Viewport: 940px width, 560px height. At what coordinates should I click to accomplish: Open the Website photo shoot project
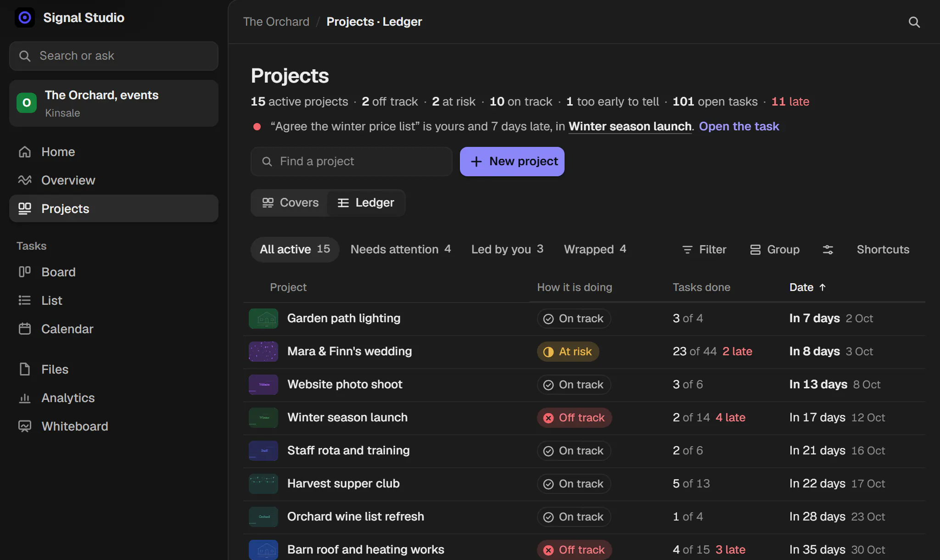click(x=345, y=385)
